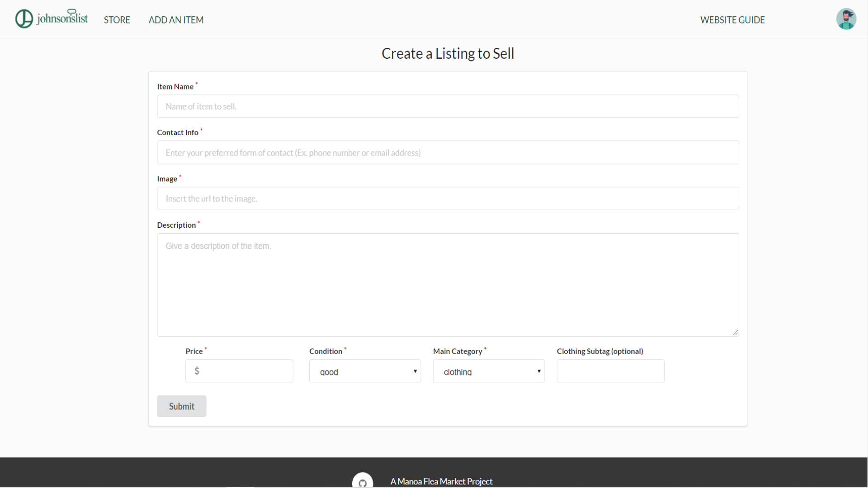Focus the Clothing Subtag field
The image size is (868, 488).
(610, 371)
